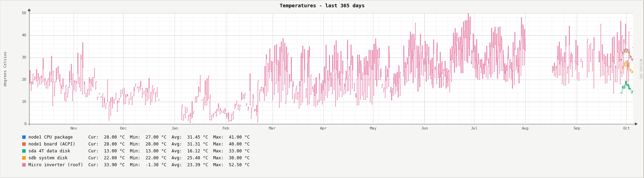This screenshot has width=644, height=178.
Task: Click the green sda 4T data disk swatch
Action: click(x=24, y=151)
